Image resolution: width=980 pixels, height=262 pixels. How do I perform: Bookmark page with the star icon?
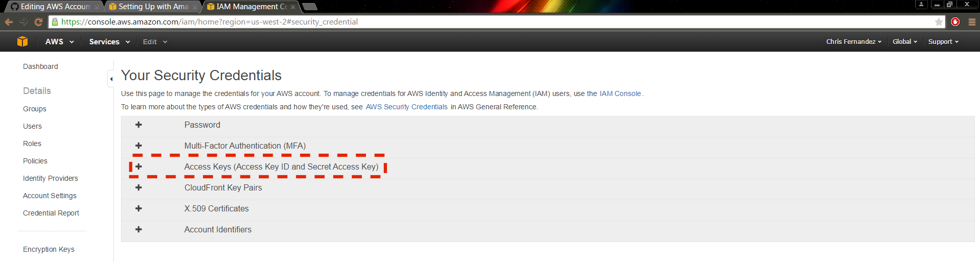pos(939,22)
